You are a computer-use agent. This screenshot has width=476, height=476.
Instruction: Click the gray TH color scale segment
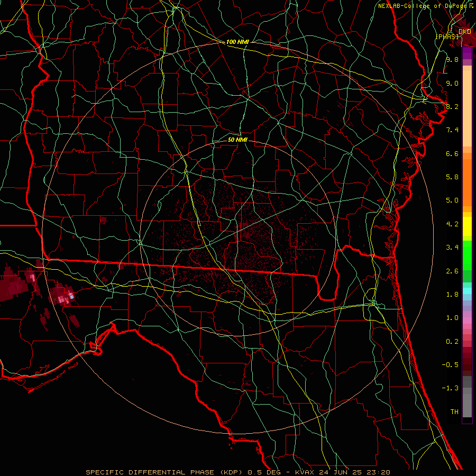(467, 405)
